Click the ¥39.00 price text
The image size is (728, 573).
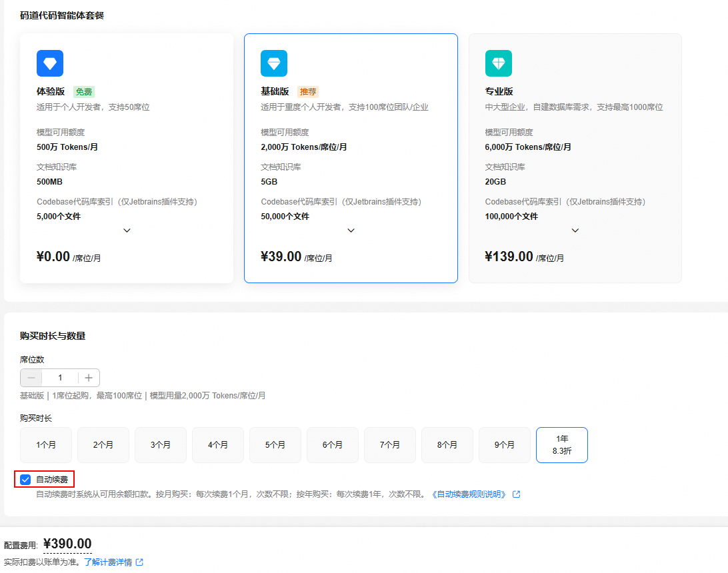pyautogui.click(x=281, y=257)
